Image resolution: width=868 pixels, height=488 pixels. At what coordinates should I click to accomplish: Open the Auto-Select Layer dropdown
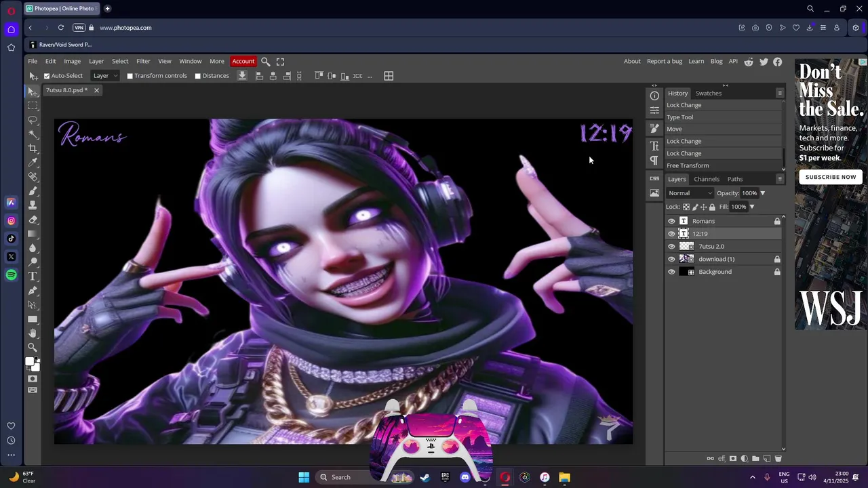tap(104, 76)
